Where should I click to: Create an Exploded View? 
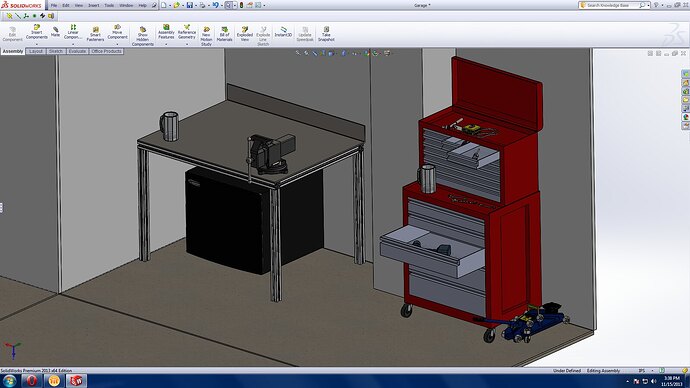[x=245, y=34]
